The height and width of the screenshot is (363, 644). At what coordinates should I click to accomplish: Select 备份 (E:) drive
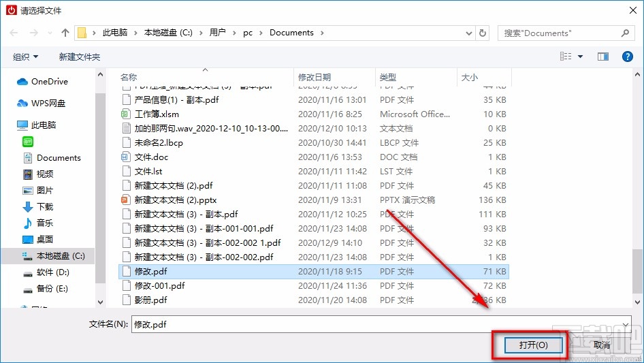(45, 289)
